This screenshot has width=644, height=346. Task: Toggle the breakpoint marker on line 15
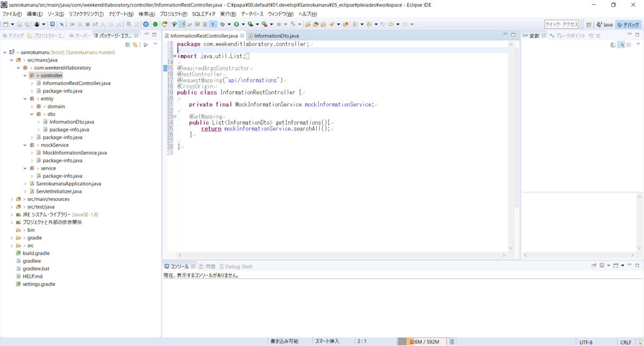click(165, 69)
